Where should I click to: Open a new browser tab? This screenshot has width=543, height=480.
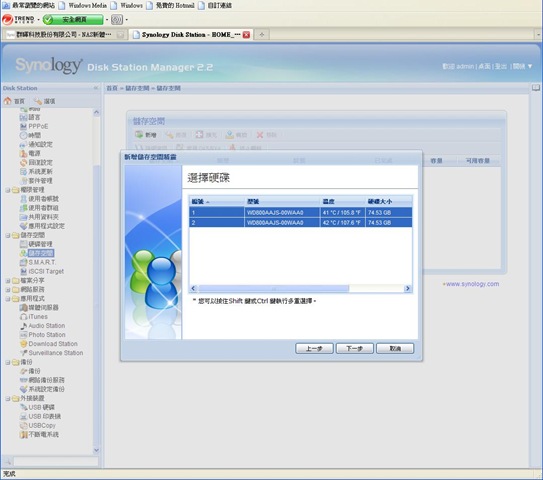(262, 34)
